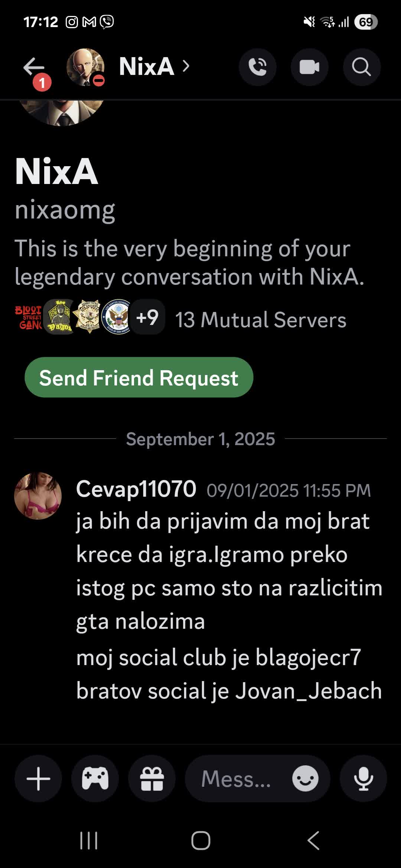Open the game controller apps icon
This screenshot has height=868, width=401.
95,779
